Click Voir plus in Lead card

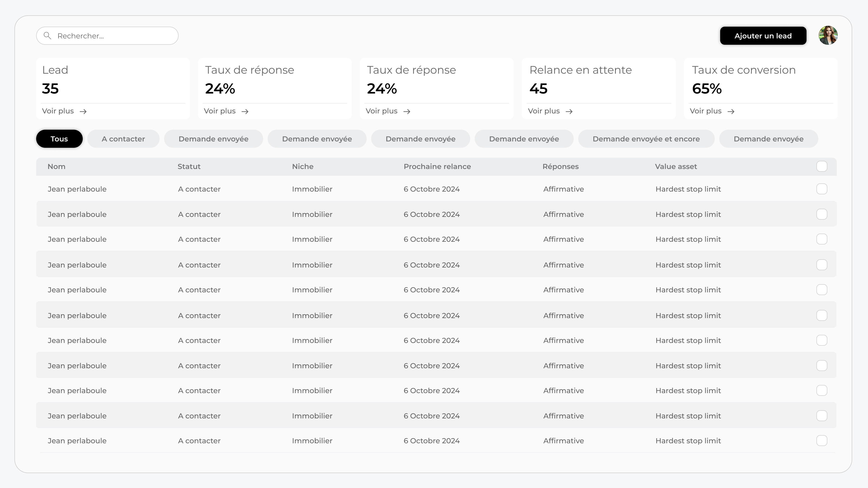click(x=58, y=111)
